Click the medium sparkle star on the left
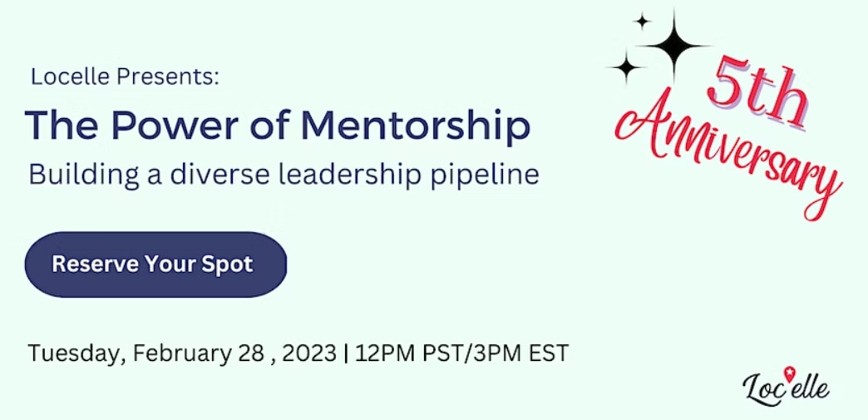This screenshot has width=868, height=420. coord(627,67)
